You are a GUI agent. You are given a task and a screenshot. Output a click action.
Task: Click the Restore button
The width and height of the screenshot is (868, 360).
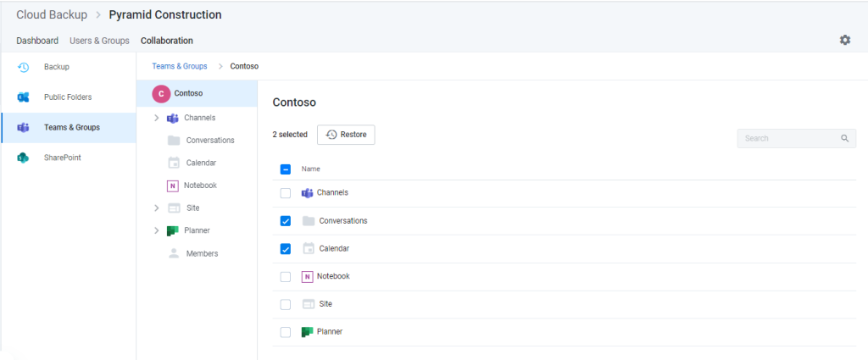(346, 135)
